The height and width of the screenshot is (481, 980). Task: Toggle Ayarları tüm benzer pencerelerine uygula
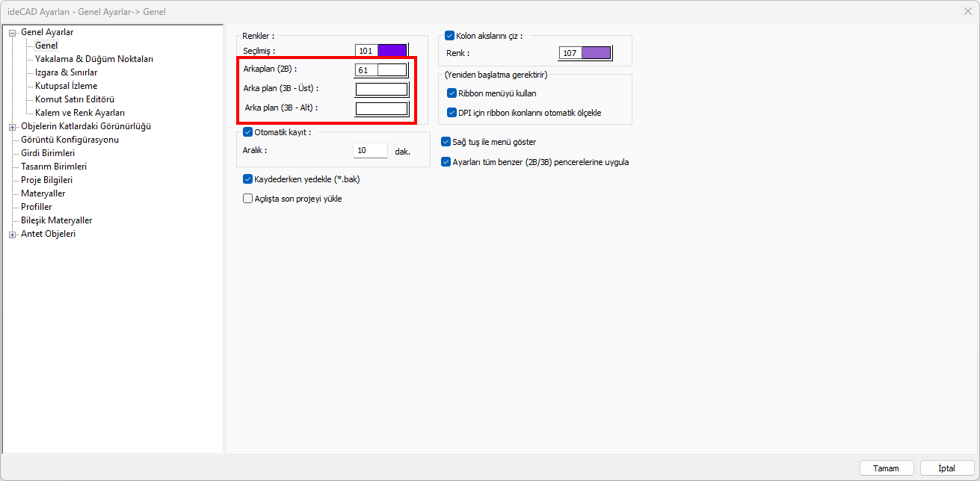click(446, 162)
